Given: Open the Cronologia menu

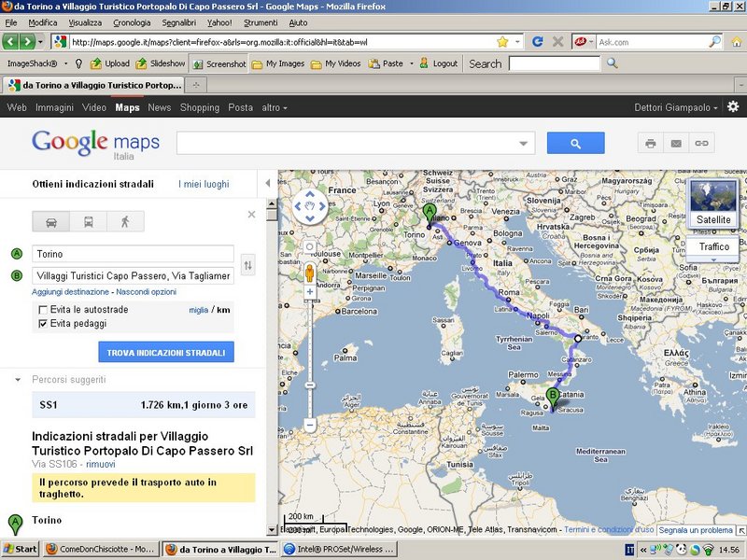Looking at the screenshot, I should [132, 22].
